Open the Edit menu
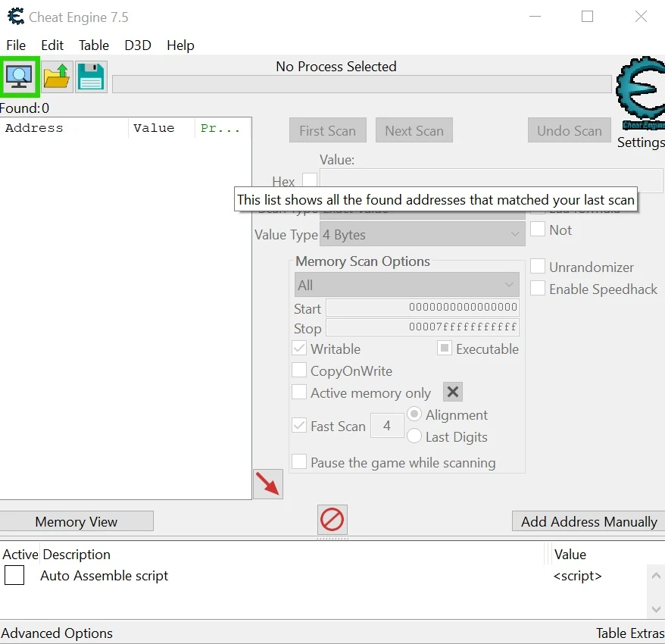 point(52,45)
